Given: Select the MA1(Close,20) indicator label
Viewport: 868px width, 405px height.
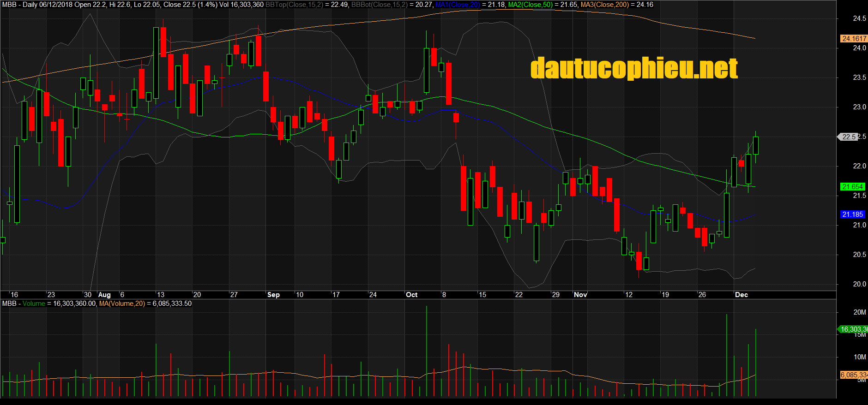Looking at the screenshot, I should click(457, 5).
